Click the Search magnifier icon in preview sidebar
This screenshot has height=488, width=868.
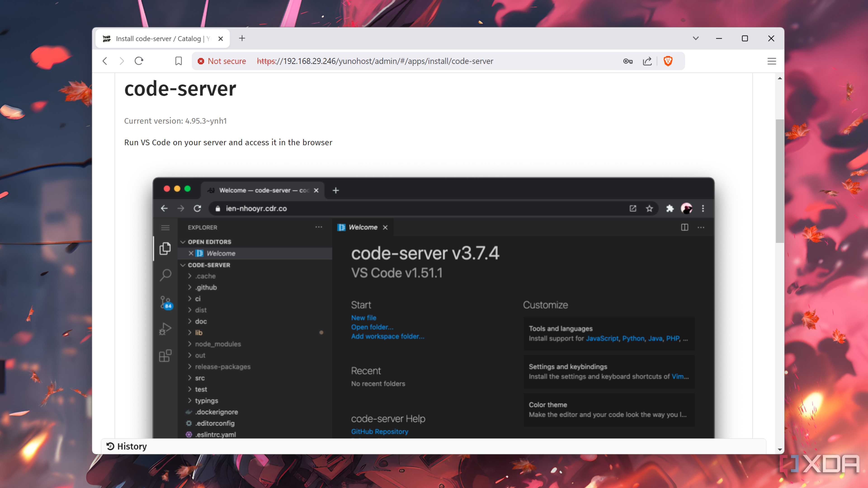coord(165,275)
